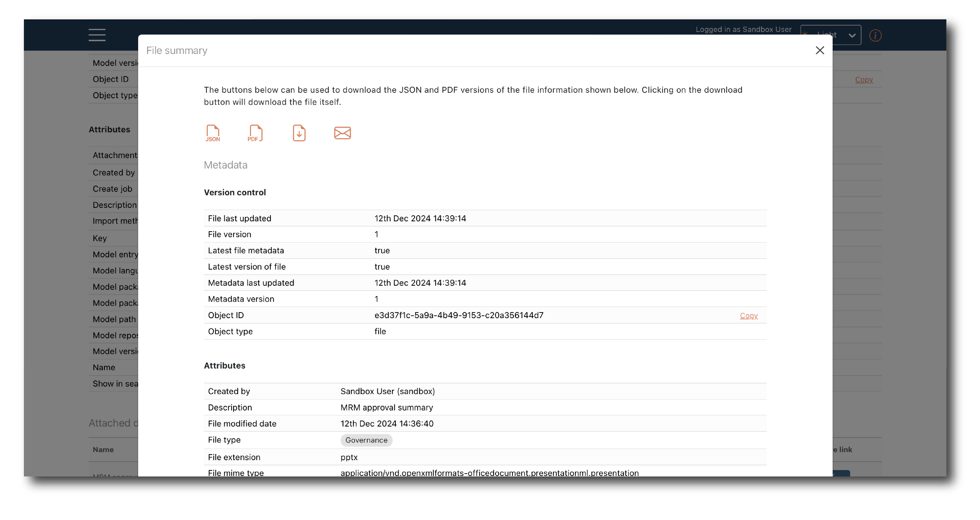Click the Sandbox User (sandbox) creator value
This screenshot has width=980, height=520.
[387, 391]
